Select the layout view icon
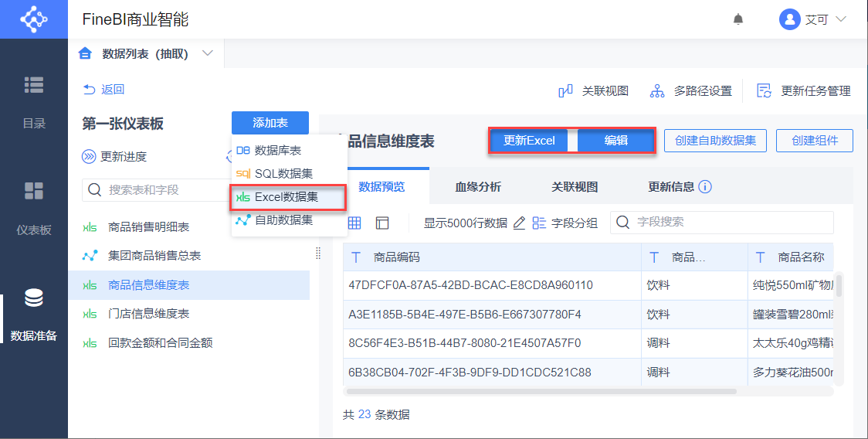This screenshot has width=868, height=439. tap(382, 223)
